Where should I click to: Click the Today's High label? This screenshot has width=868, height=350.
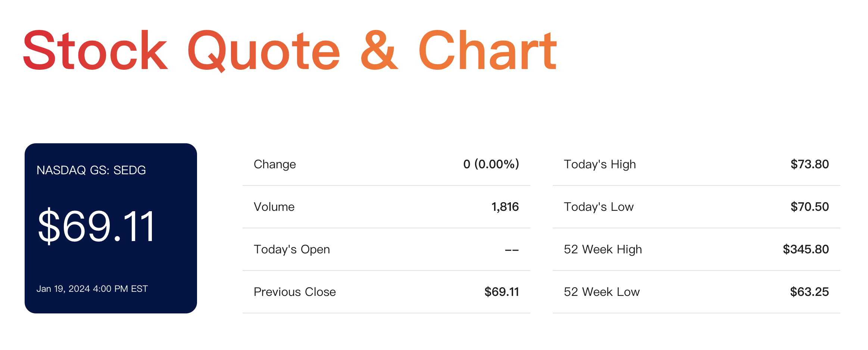[x=600, y=164]
